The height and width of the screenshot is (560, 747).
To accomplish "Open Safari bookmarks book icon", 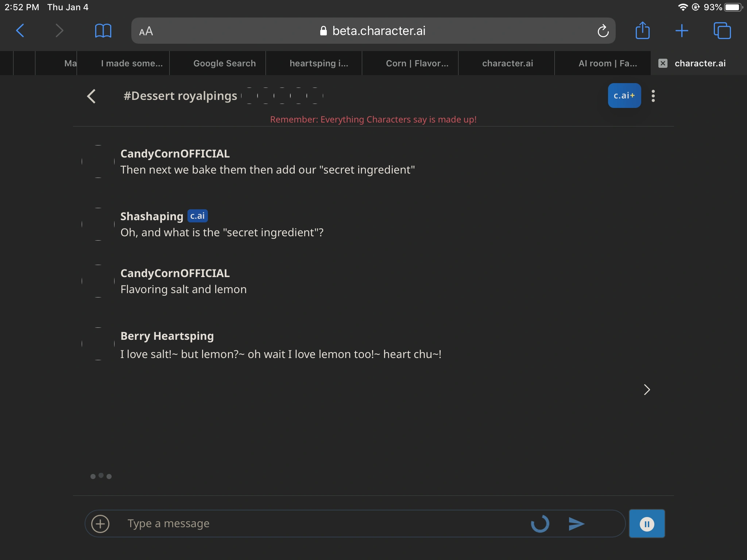I will (x=103, y=31).
